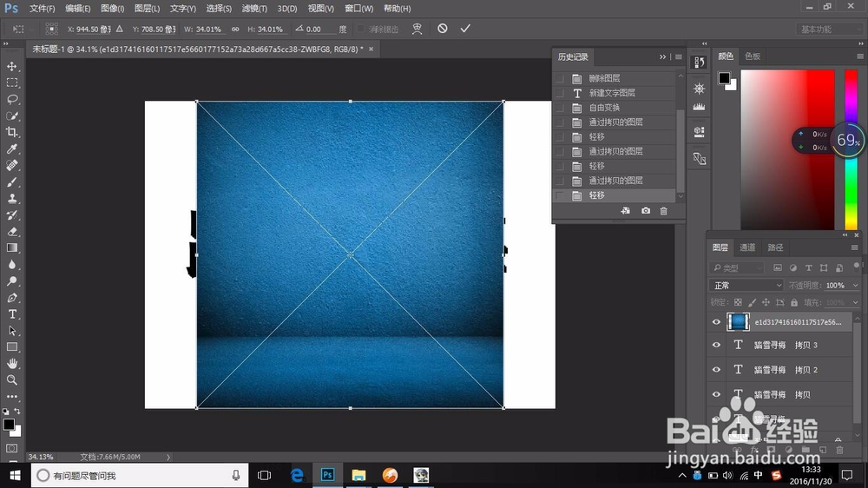Open Edge browser from the taskbar
868x488 pixels.
tap(297, 475)
